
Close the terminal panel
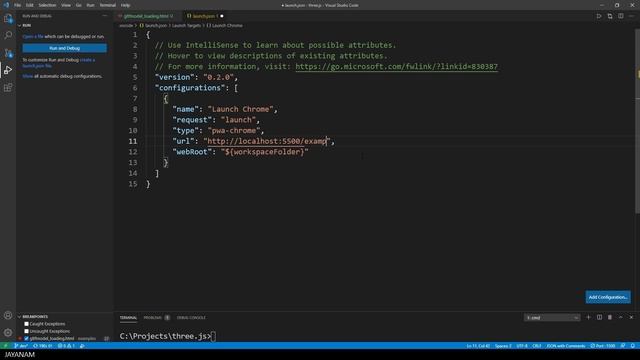point(631,317)
